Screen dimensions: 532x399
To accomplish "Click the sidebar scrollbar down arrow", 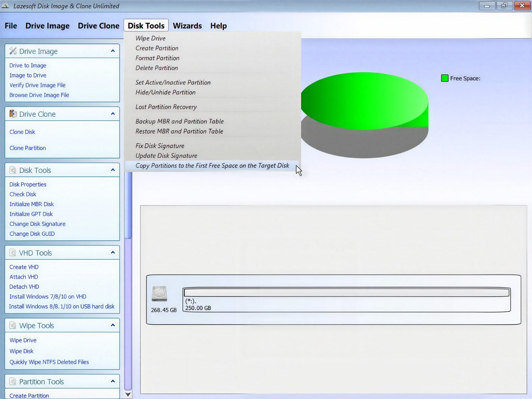I will 128,395.
